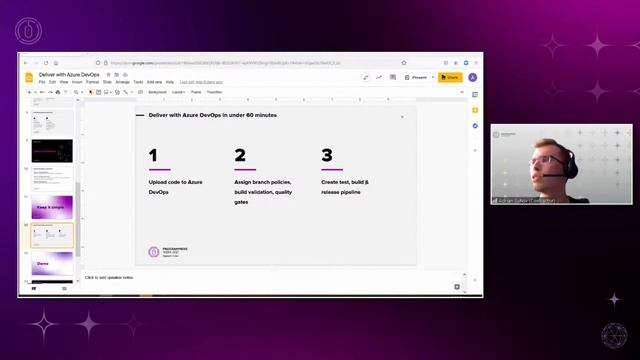Image resolution: width=640 pixels, height=360 pixels.
Task: Open the View menu
Action: click(x=64, y=82)
